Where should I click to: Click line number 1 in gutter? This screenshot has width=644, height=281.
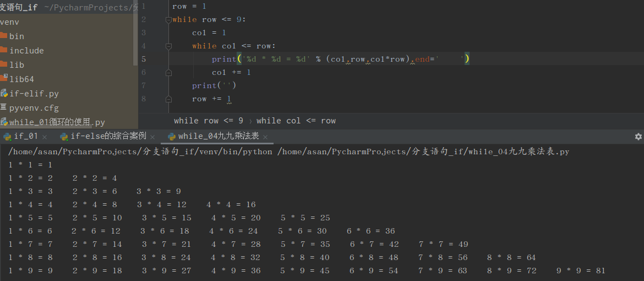click(143, 6)
